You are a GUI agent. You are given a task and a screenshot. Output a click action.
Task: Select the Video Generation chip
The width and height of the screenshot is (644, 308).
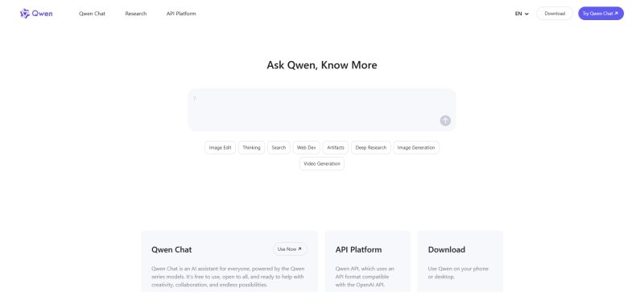(322, 163)
